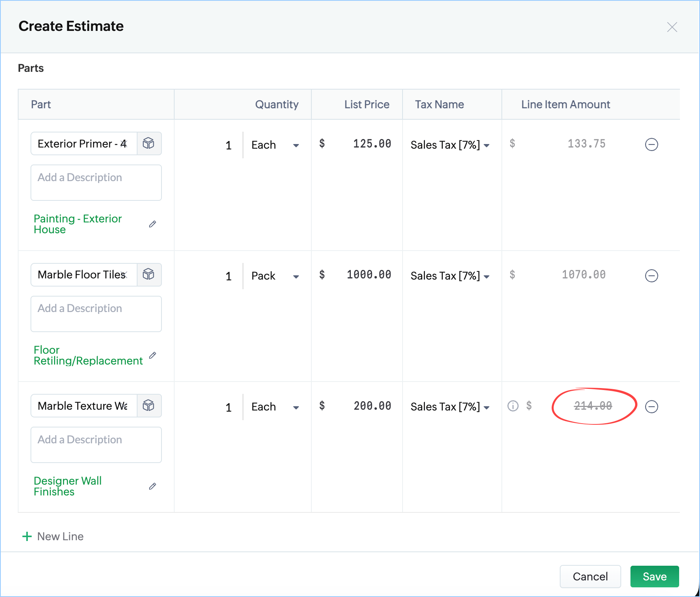Viewport: 700px width, 597px height.
Task: Edit the Designer Wall Finishes service
Action: pos(153,486)
